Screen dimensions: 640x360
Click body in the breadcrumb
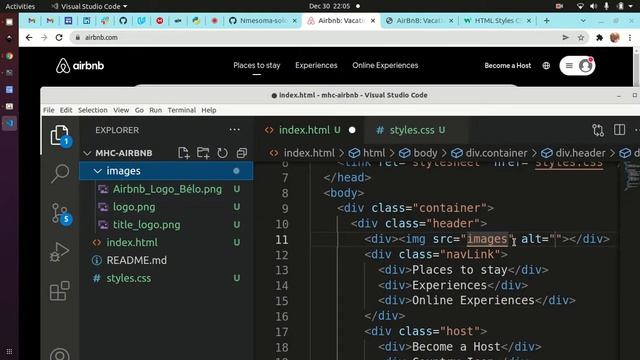(425, 153)
